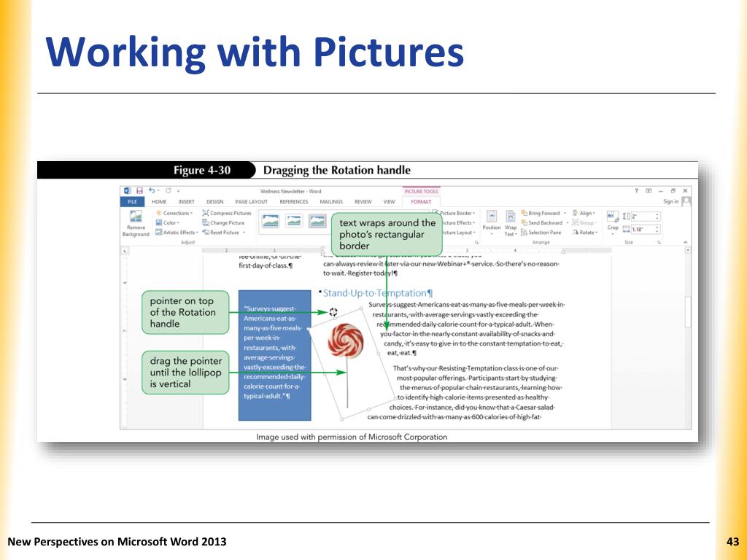Click the blue pull quote text box

coord(274,355)
